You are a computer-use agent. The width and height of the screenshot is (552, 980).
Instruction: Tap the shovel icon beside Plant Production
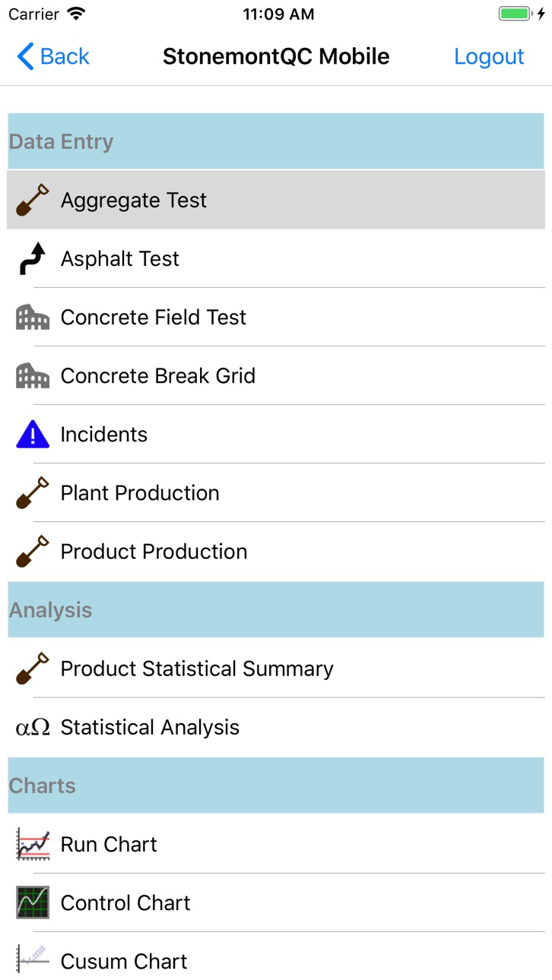[33, 492]
